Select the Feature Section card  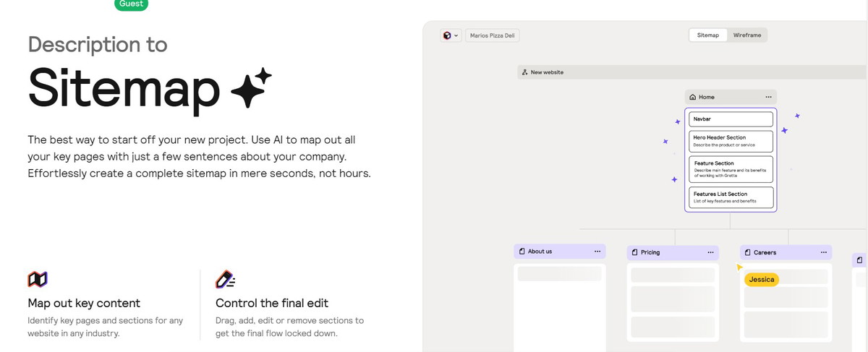(x=731, y=168)
